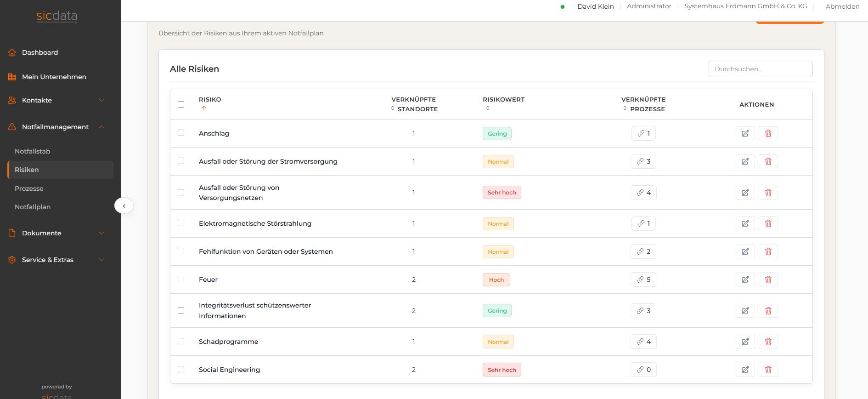Open linked processes for Anschlag

643,133
